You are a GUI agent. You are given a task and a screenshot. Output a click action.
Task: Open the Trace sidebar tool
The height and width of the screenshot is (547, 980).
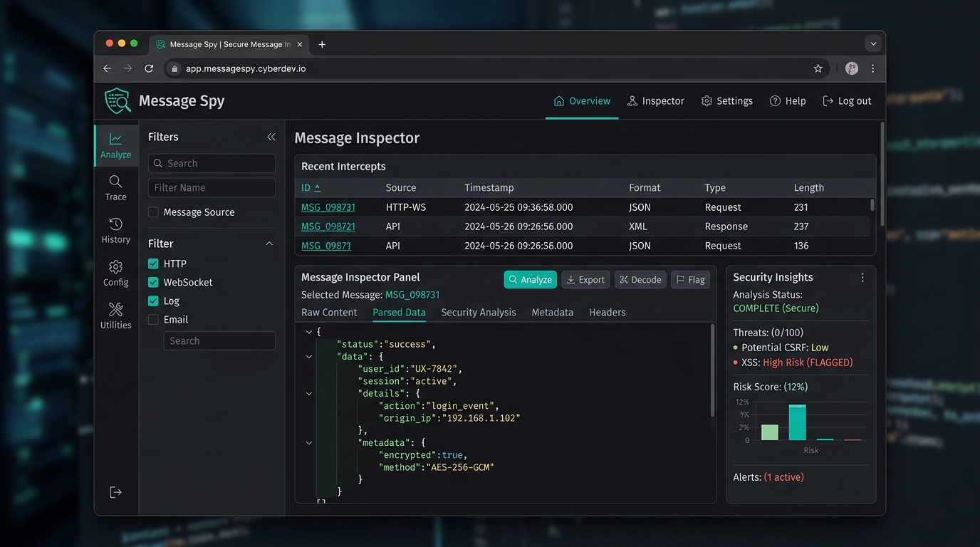[x=116, y=188]
